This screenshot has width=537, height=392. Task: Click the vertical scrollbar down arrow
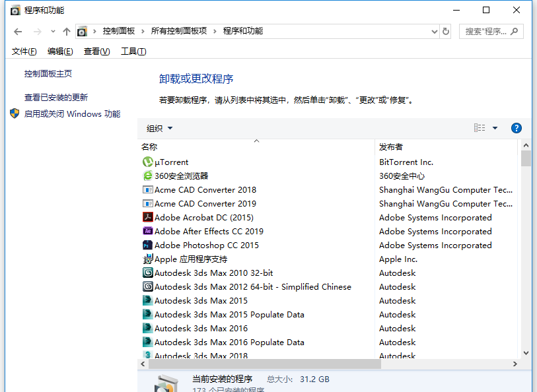click(526, 352)
